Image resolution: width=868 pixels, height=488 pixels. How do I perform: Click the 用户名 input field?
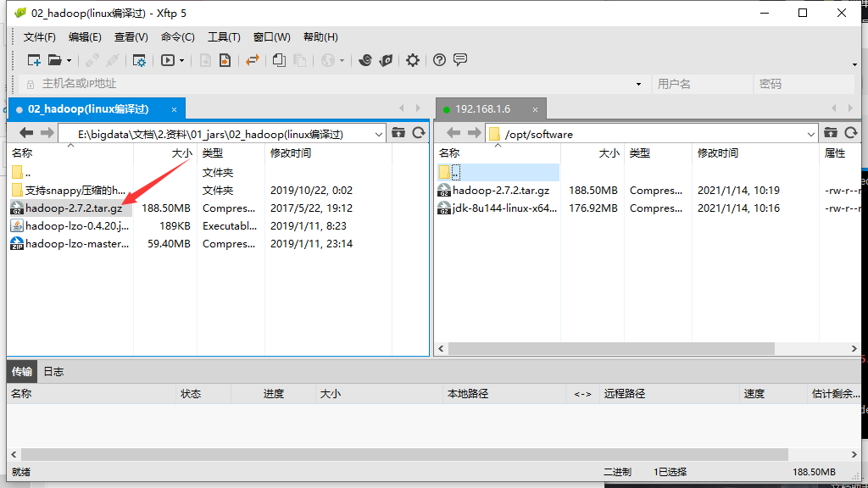tap(703, 84)
